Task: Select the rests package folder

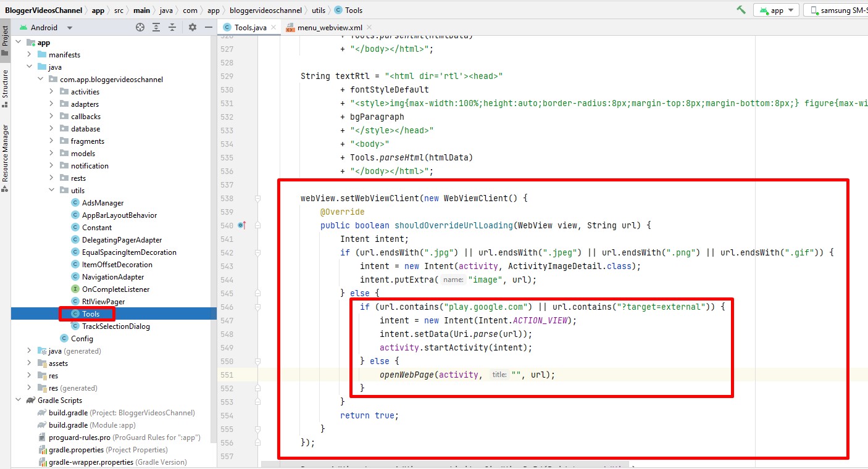Action: click(x=73, y=178)
